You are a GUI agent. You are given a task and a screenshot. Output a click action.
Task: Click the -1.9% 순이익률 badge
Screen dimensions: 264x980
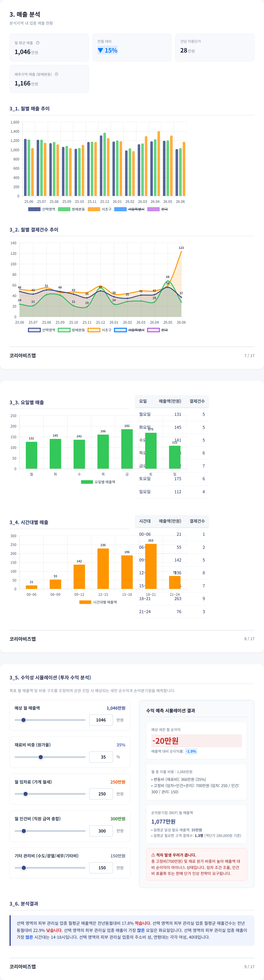pos(191,751)
